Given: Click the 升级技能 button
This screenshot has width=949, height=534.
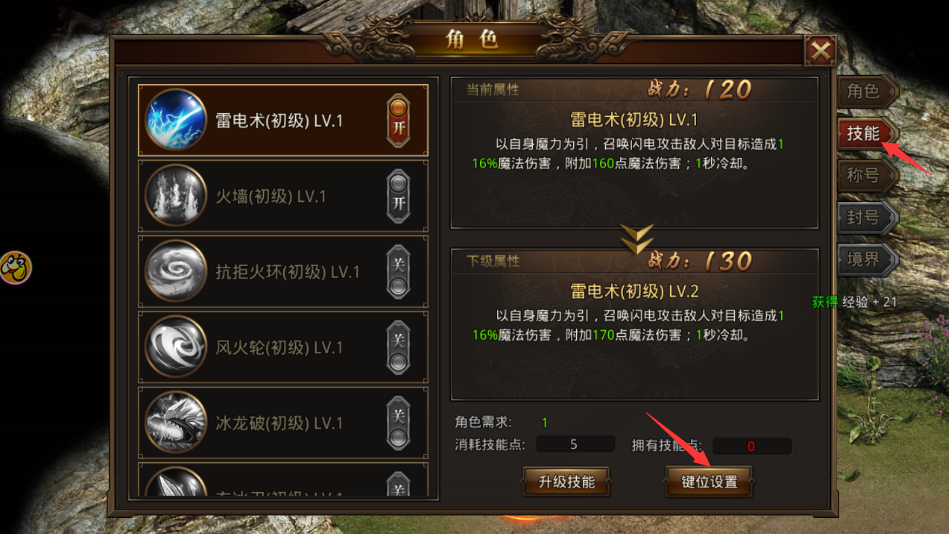Looking at the screenshot, I should pyautogui.click(x=566, y=482).
